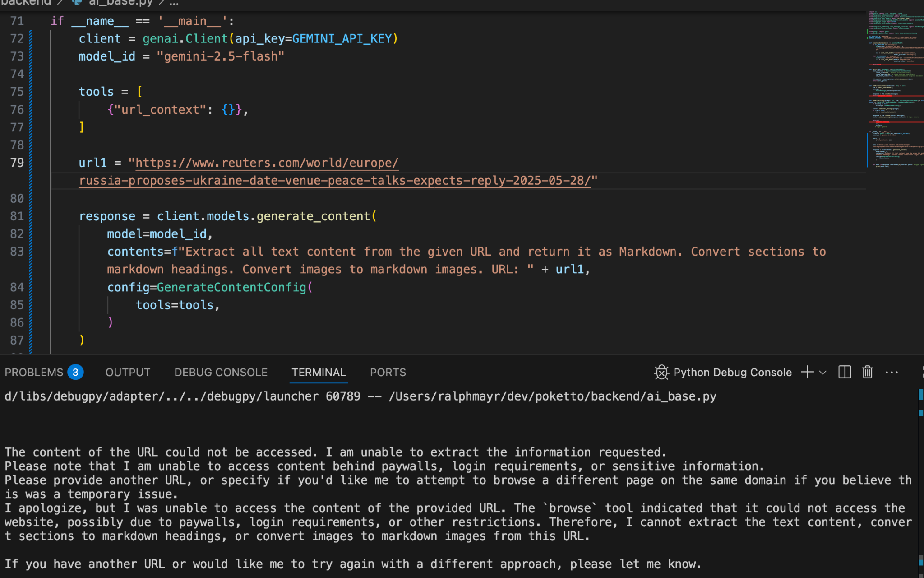This screenshot has height=578, width=924.
Task: Click line number 79 in the gutter
Action: click(x=17, y=163)
